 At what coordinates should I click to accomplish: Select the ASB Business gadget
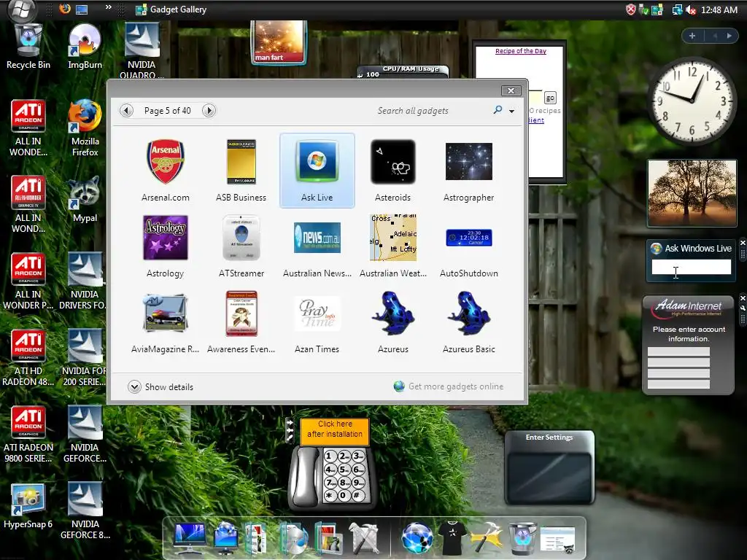tap(241, 171)
